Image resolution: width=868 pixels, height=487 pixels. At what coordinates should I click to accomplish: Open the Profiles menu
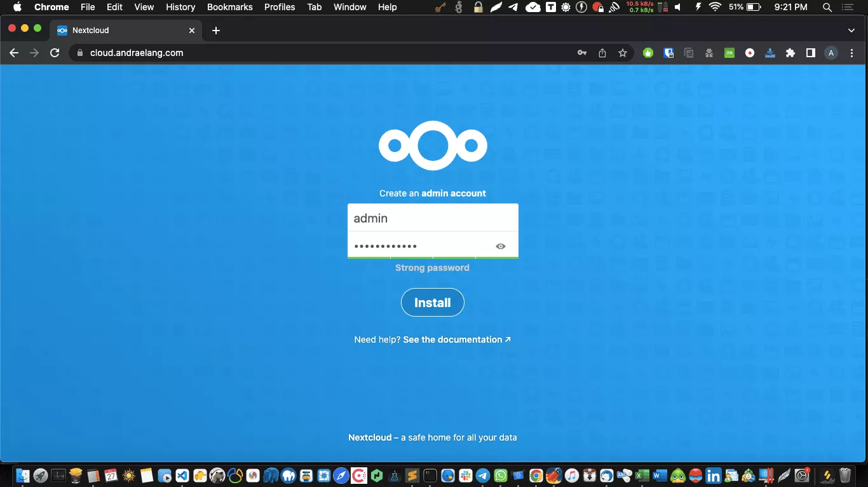(280, 7)
